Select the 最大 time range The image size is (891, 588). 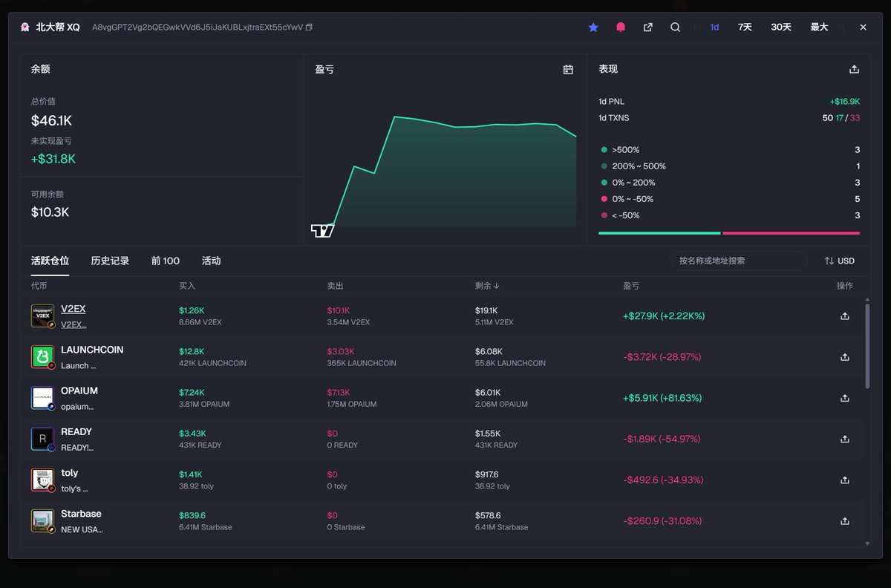tap(819, 27)
